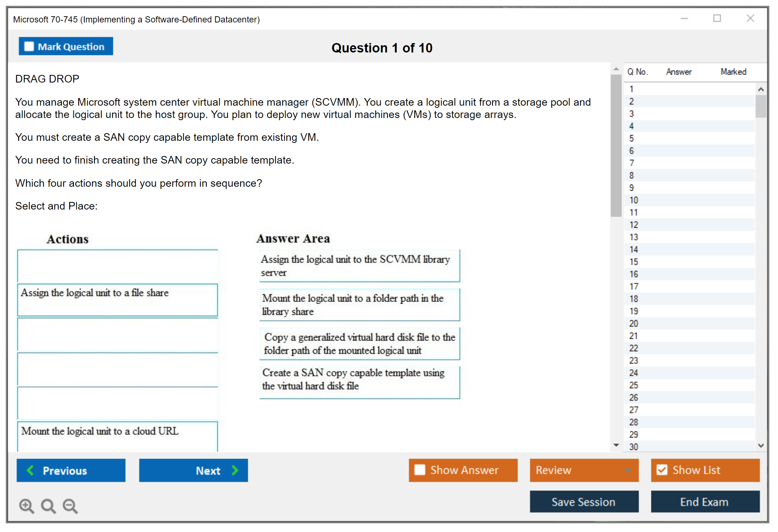Click the zoom in magnifier icon

(26, 506)
